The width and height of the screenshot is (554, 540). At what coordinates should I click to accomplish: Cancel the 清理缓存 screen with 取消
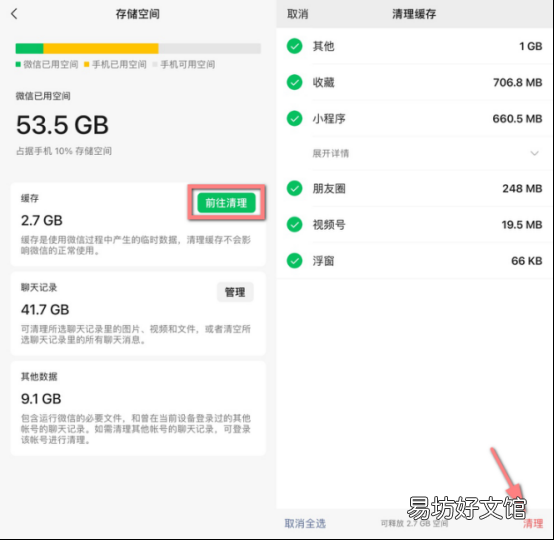pyautogui.click(x=297, y=14)
